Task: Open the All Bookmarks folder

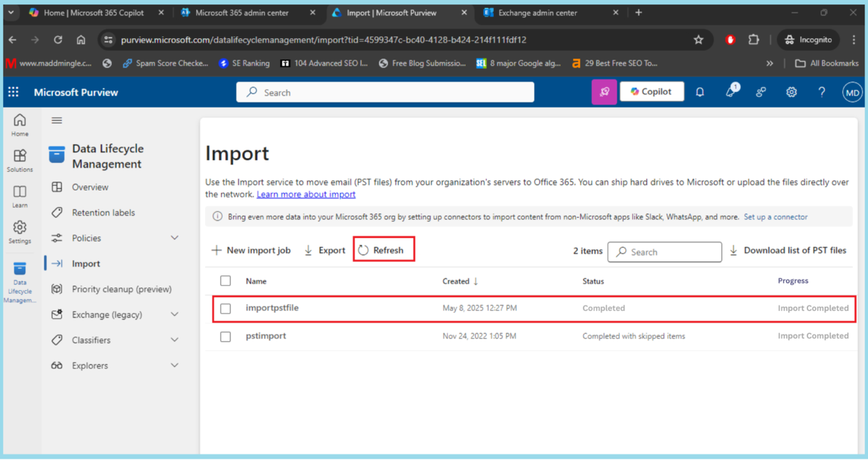Action: tap(827, 63)
